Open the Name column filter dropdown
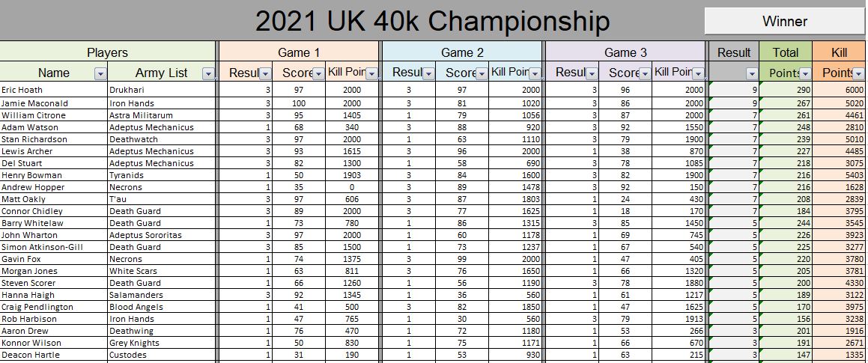The height and width of the screenshot is (363, 868). (x=100, y=73)
